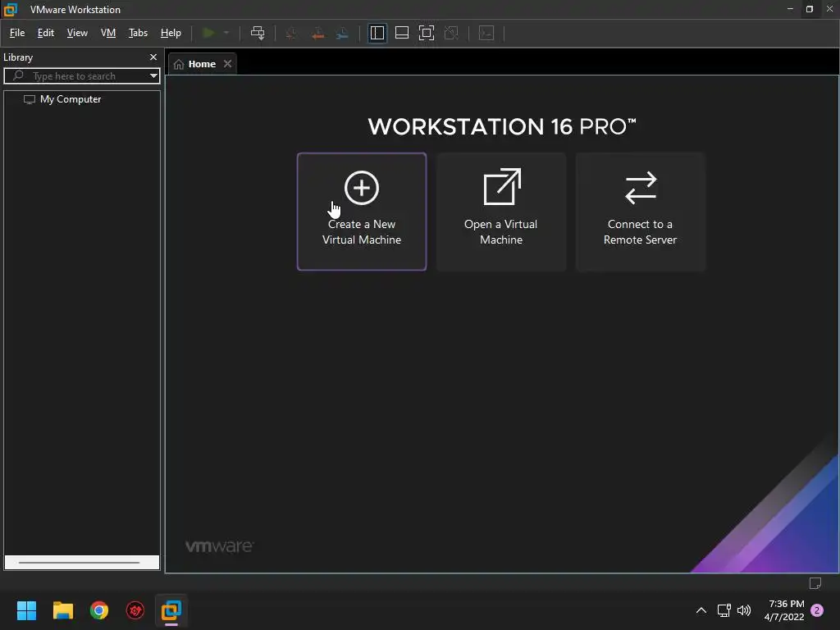Click the Enter Full Screen mode icon
This screenshot has width=840, height=630.
coord(427,33)
